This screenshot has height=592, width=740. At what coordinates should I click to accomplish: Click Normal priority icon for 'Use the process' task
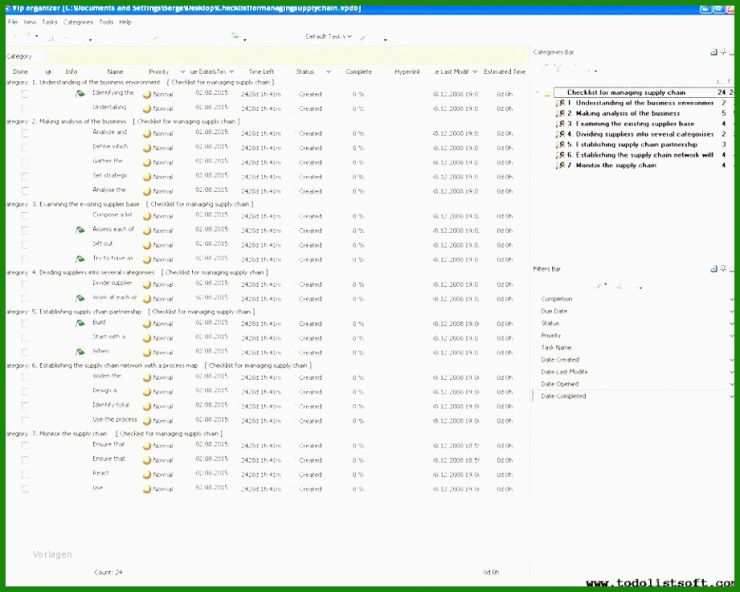(147, 421)
